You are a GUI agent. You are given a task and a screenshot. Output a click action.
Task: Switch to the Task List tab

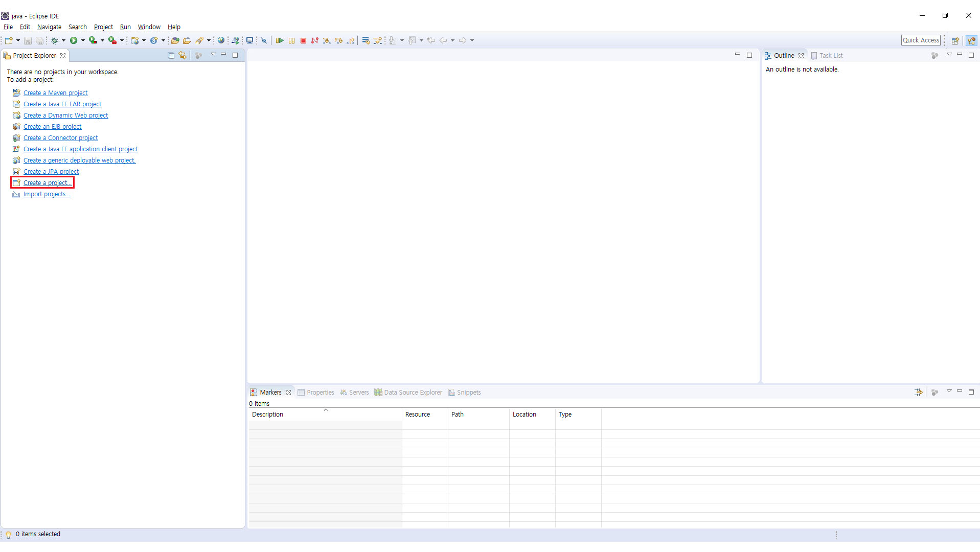(827, 56)
